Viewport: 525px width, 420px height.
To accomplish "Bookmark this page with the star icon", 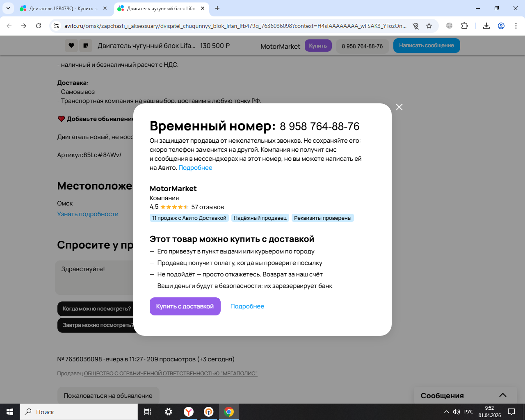I will pos(429,26).
